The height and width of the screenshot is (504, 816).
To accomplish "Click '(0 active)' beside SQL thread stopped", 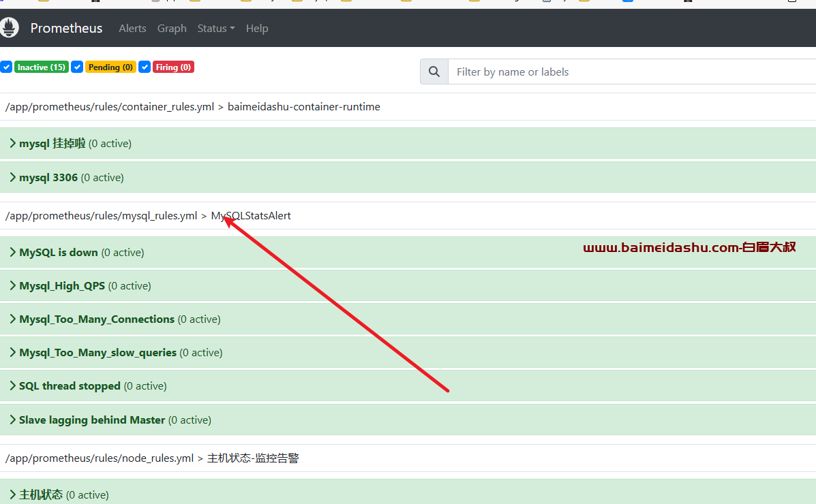I will tap(145, 386).
